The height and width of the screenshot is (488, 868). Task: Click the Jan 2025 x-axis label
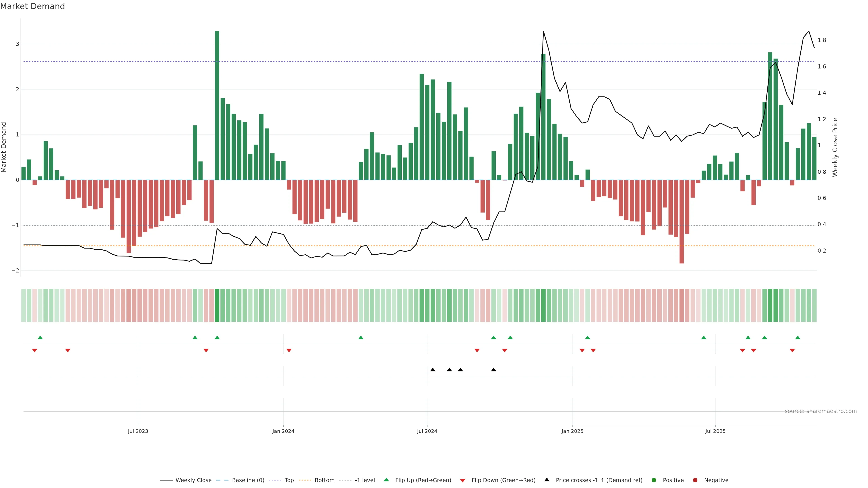572,431
